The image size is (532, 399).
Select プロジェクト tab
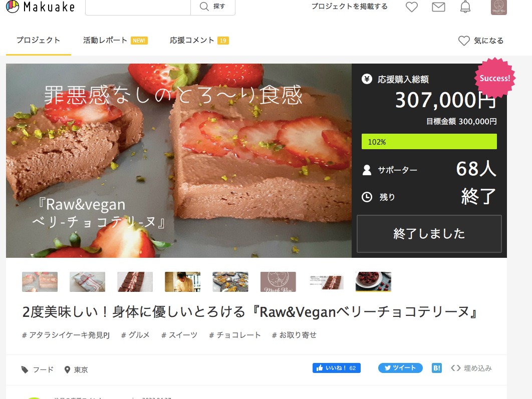pos(39,40)
